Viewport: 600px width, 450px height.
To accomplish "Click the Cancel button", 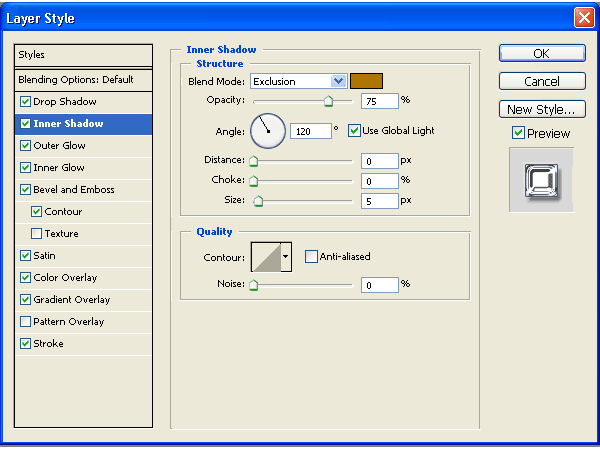I will 541,81.
